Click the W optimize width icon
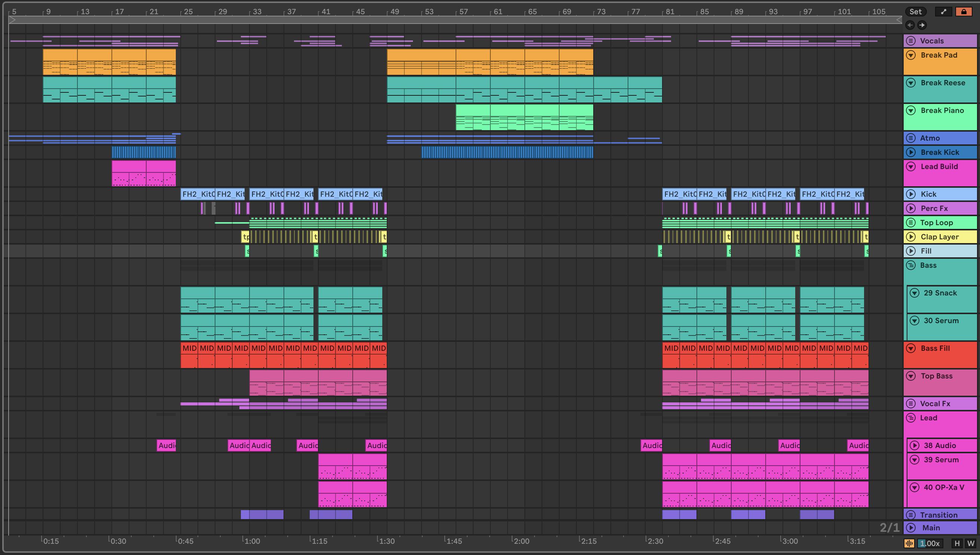980x555 pixels. coord(971,543)
